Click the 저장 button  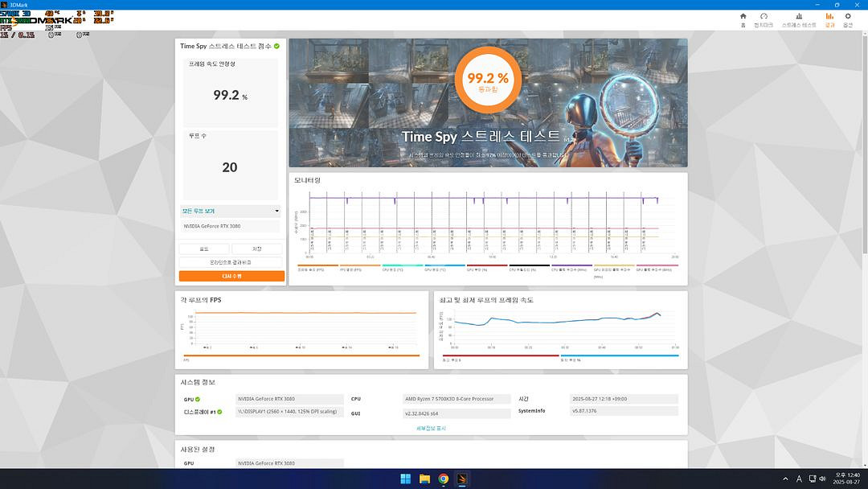pos(257,249)
